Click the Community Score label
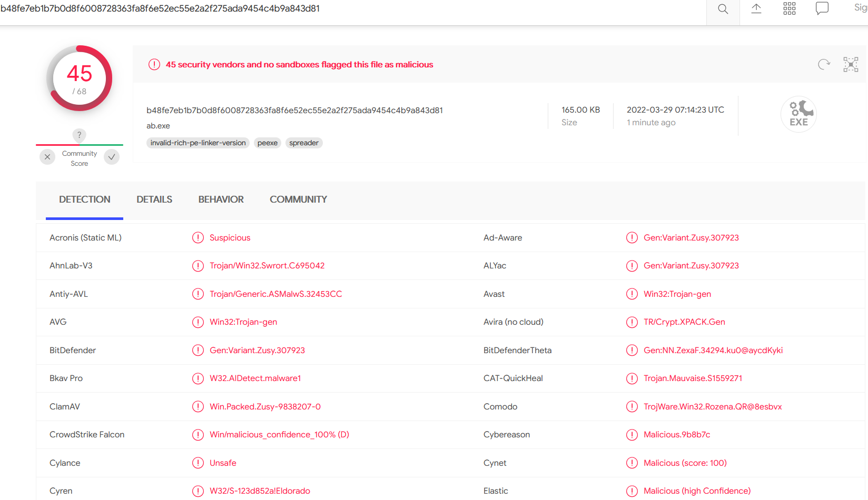 [x=80, y=158]
